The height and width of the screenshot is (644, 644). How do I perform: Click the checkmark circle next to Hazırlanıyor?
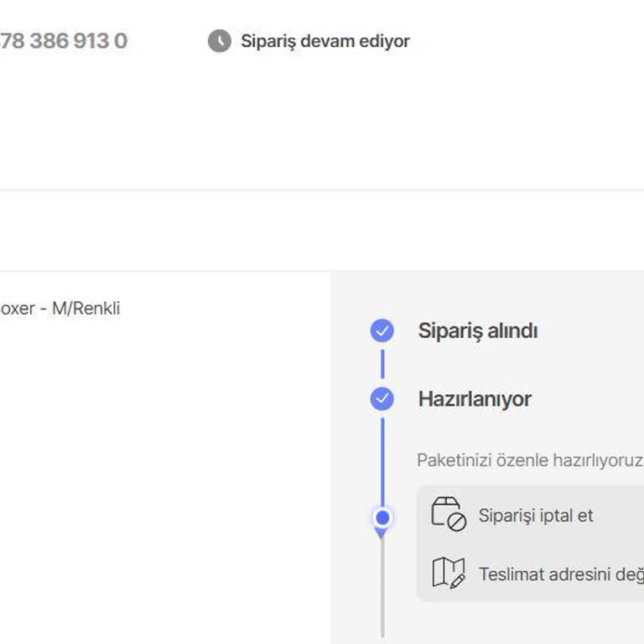point(382,399)
